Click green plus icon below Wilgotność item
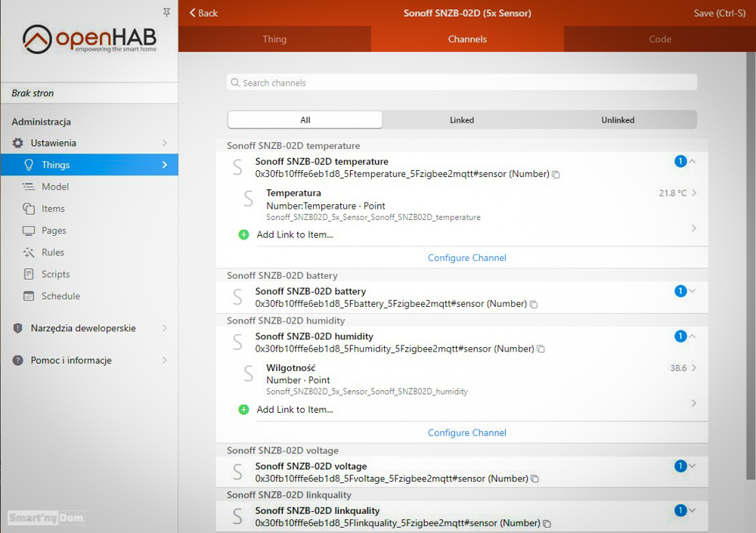Viewport: 756px width, 533px height. click(244, 410)
